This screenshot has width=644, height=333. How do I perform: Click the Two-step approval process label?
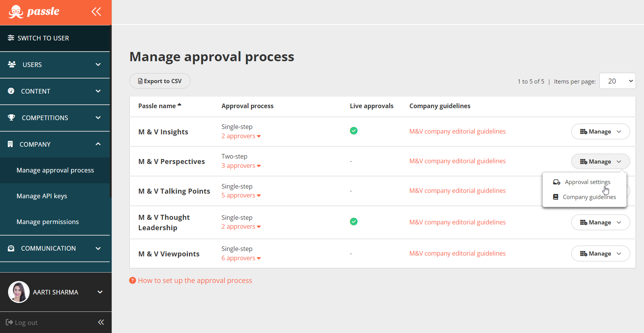(234, 156)
